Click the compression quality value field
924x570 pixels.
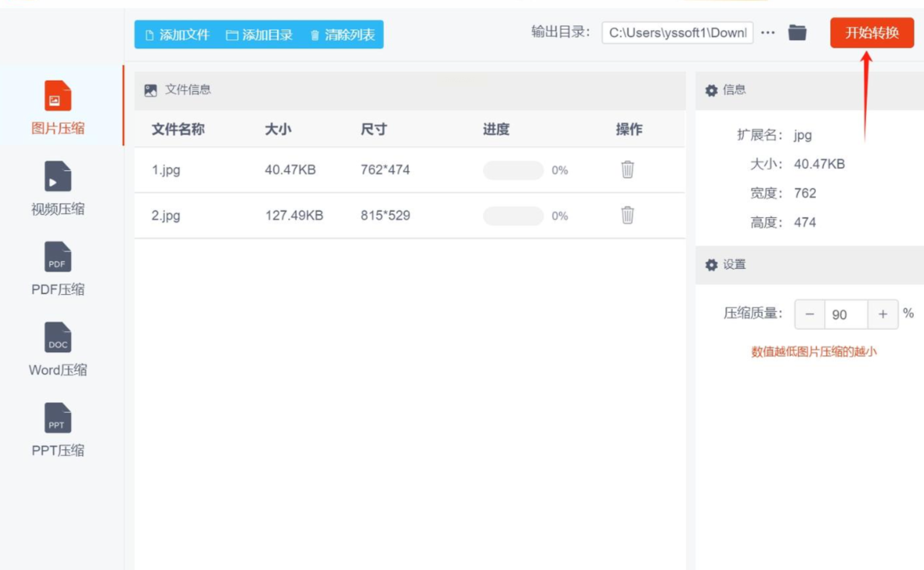pyautogui.click(x=845, y=314)
